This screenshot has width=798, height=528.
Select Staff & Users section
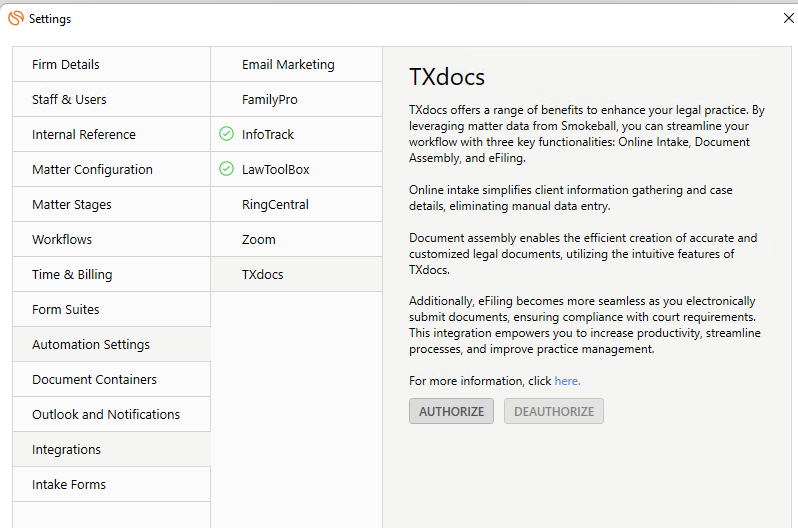pyautogui.click(x=111, y=99)
